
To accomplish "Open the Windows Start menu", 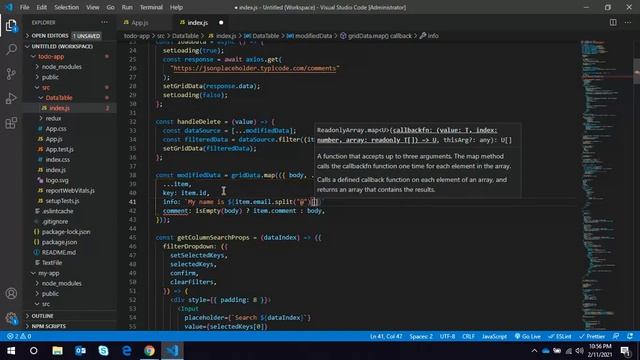I will 11,351.
